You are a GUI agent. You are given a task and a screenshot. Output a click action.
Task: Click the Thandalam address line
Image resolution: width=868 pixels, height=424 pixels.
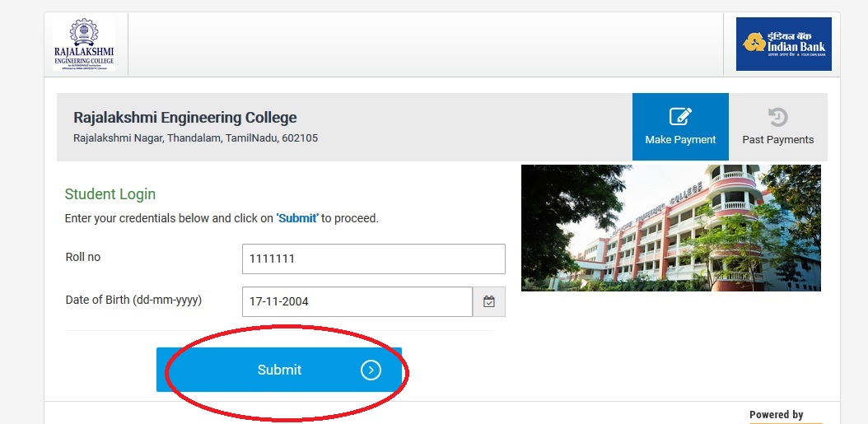[x=195, y=138]
